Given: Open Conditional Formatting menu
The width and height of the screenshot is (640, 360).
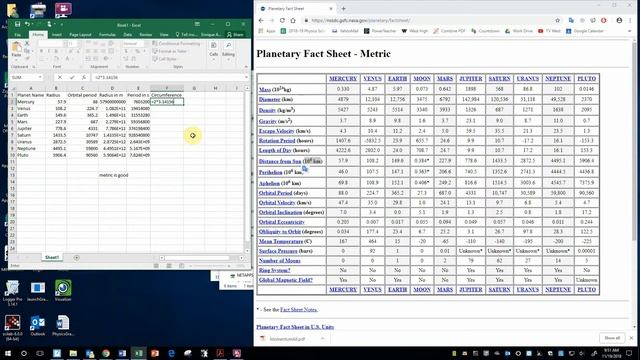Looking at the screenshot, I should coord(176,44).
